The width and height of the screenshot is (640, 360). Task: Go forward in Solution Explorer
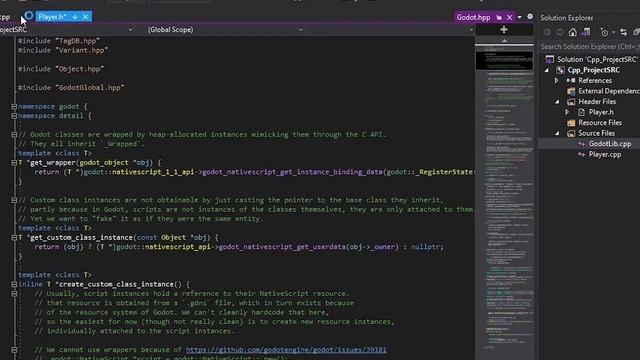560,32
